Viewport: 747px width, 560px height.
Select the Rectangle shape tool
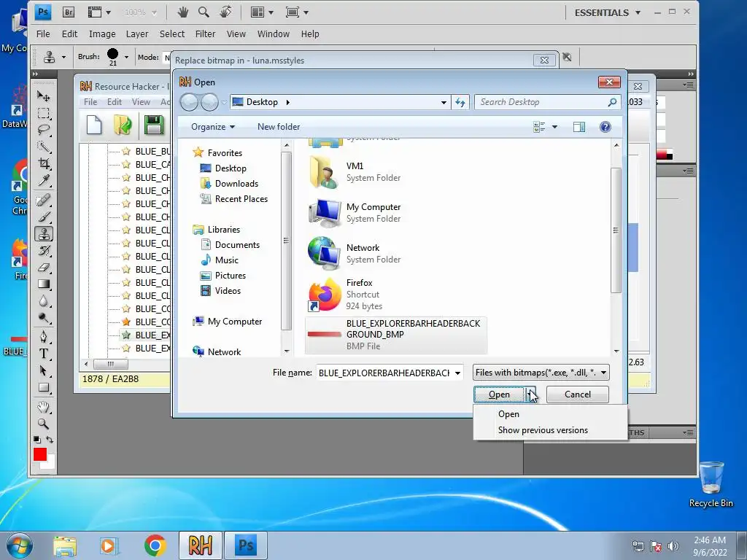click(43, 388)
